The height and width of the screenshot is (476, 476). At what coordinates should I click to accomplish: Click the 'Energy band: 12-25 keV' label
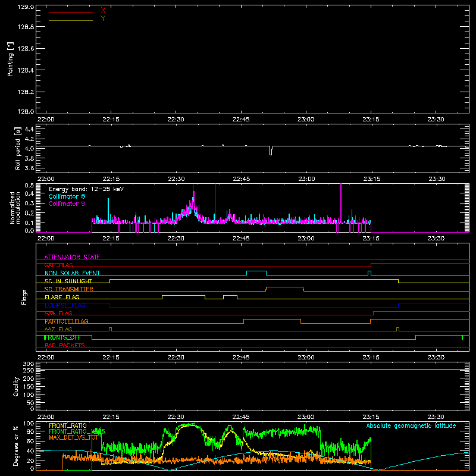tap(86, 189)
